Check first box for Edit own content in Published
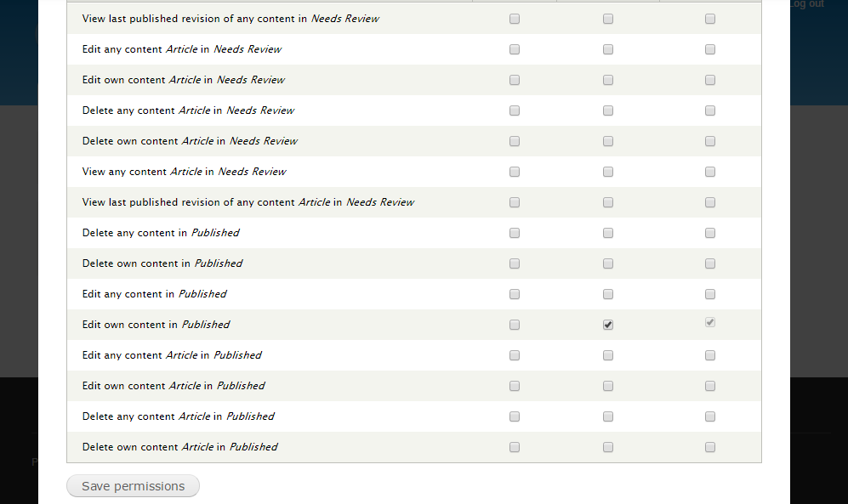 click(x=515, y=325)
